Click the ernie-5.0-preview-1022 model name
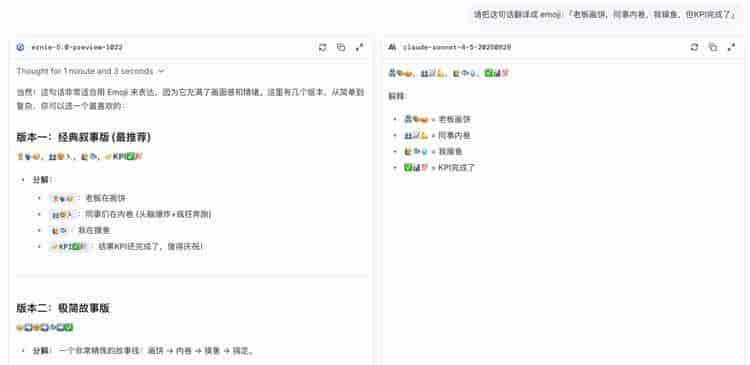 (77, 47)
